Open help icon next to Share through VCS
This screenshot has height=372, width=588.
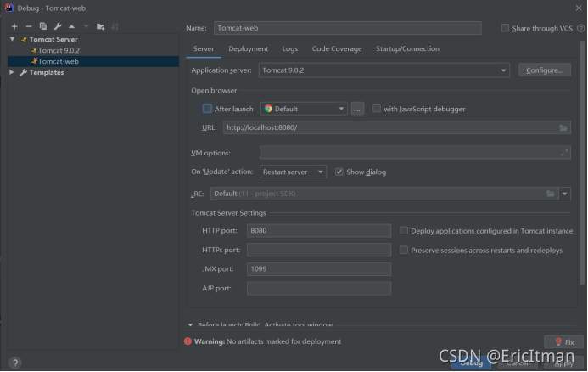tap(580, 28)
